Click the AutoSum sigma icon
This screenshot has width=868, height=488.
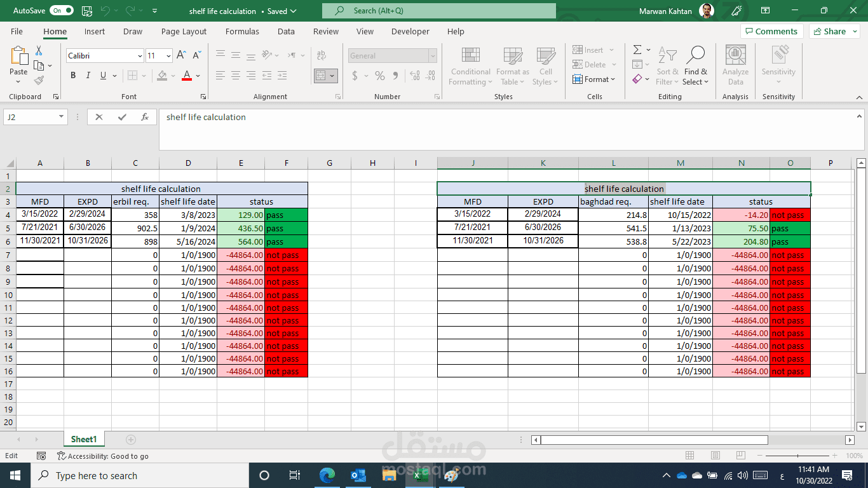637,50
